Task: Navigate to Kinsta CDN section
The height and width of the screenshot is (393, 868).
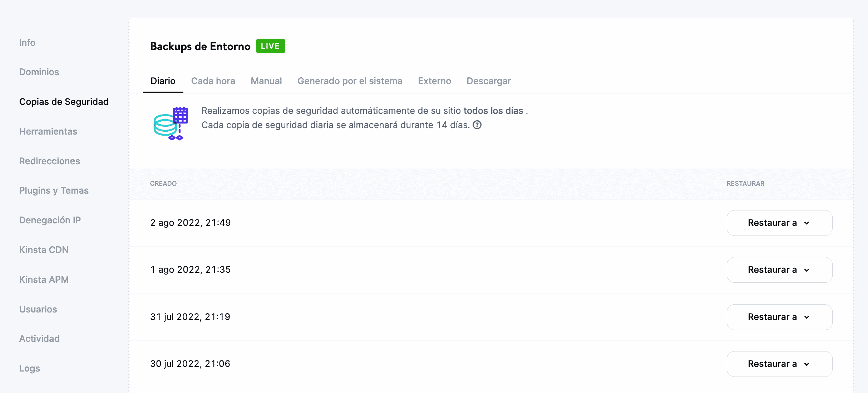Action: tap(44, 250)
